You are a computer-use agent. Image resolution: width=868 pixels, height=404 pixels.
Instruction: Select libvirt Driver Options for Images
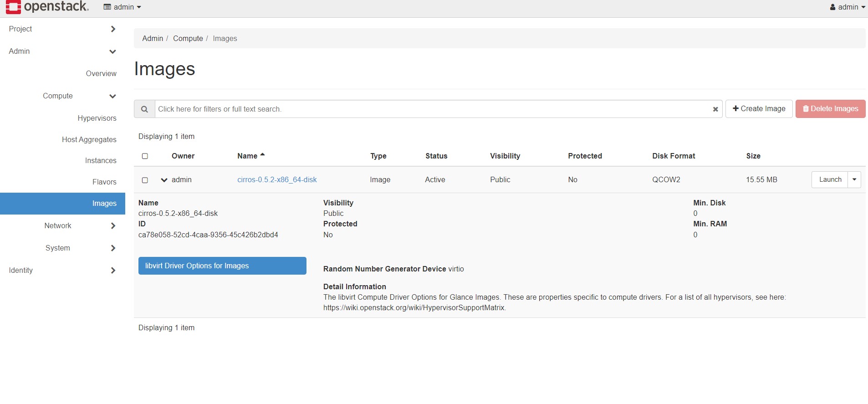[222, 266]
